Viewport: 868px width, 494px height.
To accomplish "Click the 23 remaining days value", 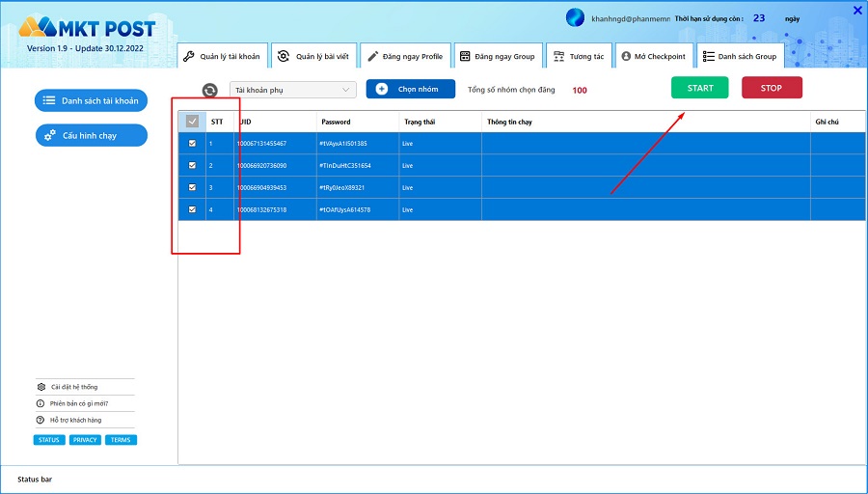I will click(x=759, y=18).
